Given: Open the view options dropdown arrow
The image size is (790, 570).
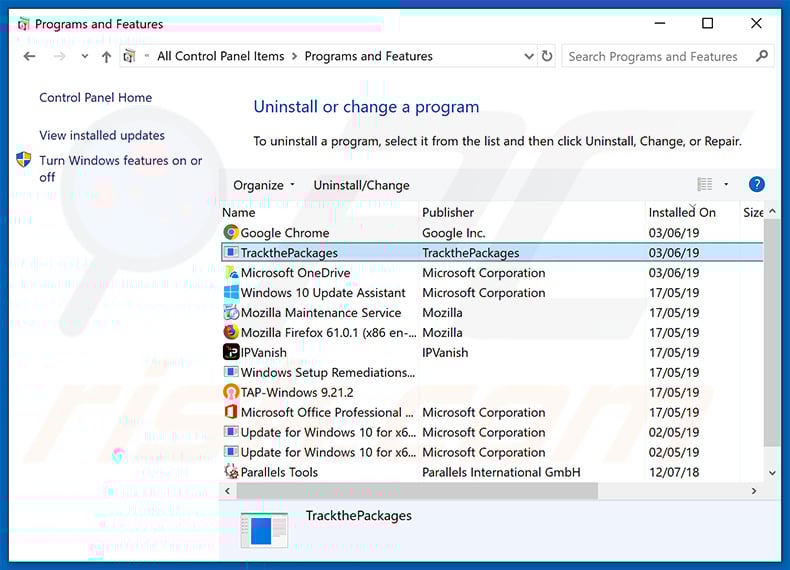Looking at the screenshot, I should [726, 184].
